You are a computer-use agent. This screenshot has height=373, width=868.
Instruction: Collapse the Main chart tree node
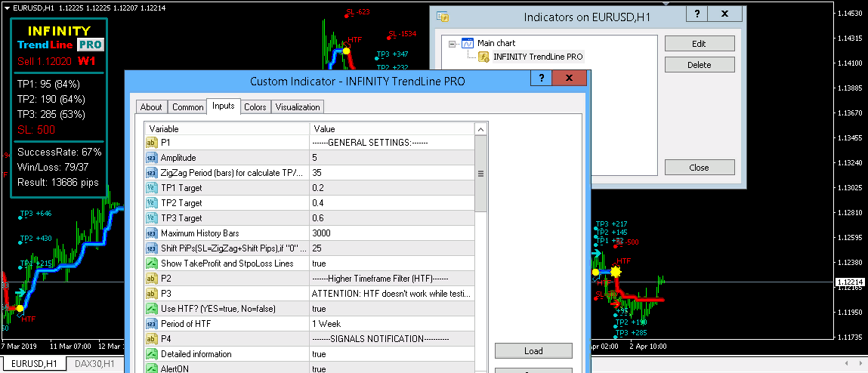tap(453, 44)
